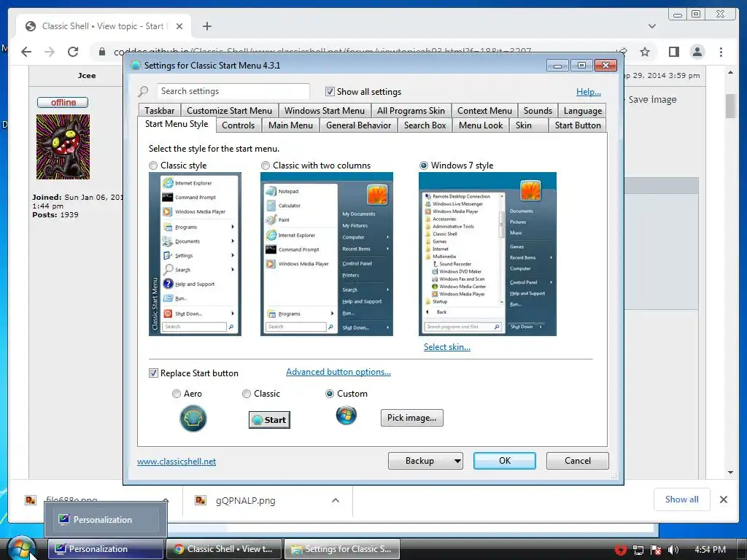Image resolution: width=747 pixels, height=560 pixels.
Task: Toggle Show all settings checkbox
Action: pyautogui.click(x=330, y=91)
